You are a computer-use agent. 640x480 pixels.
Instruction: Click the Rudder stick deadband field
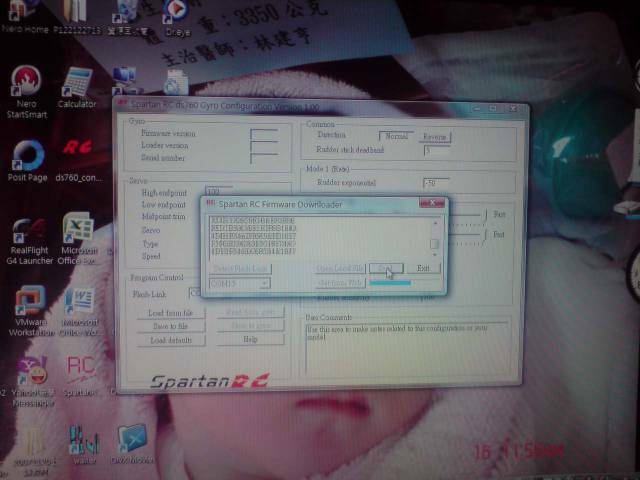click(x=437, y=150)
